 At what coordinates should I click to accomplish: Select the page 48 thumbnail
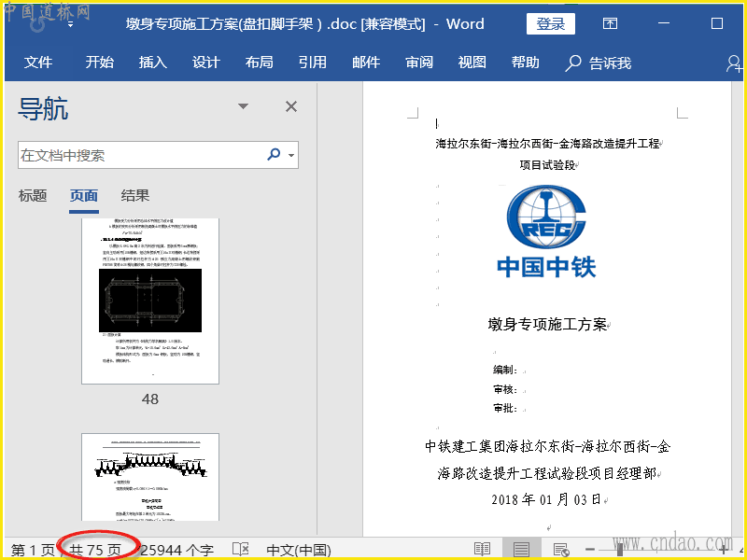150,301
